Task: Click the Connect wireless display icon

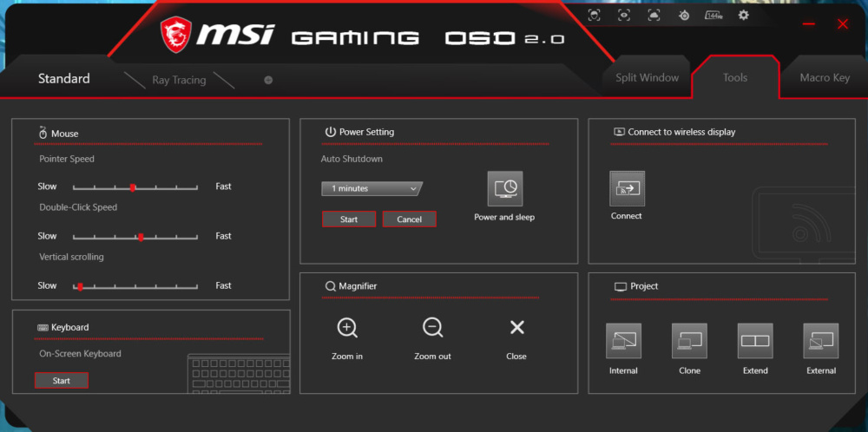Action: coord(628,188)
